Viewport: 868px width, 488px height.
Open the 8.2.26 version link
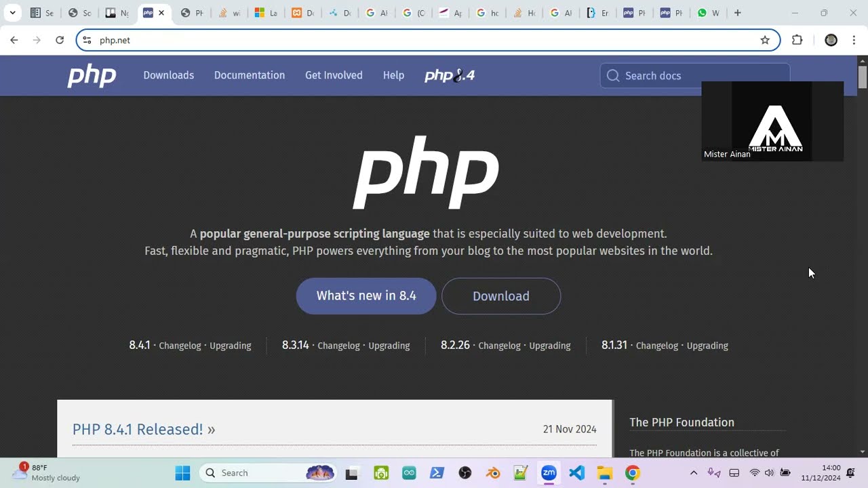click(x=455, y=345)
